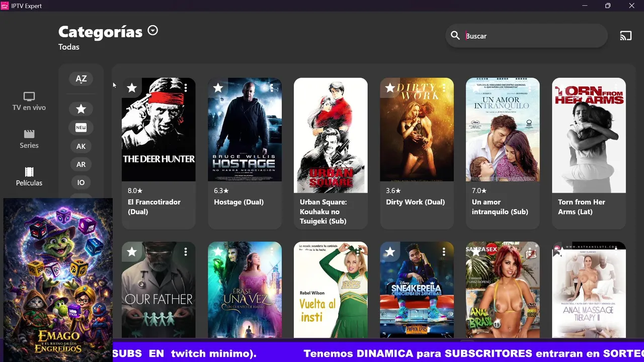The height and width of the screenshot is (362, 644).
Task: Select the IO category chip
Action: pos(81,183)
